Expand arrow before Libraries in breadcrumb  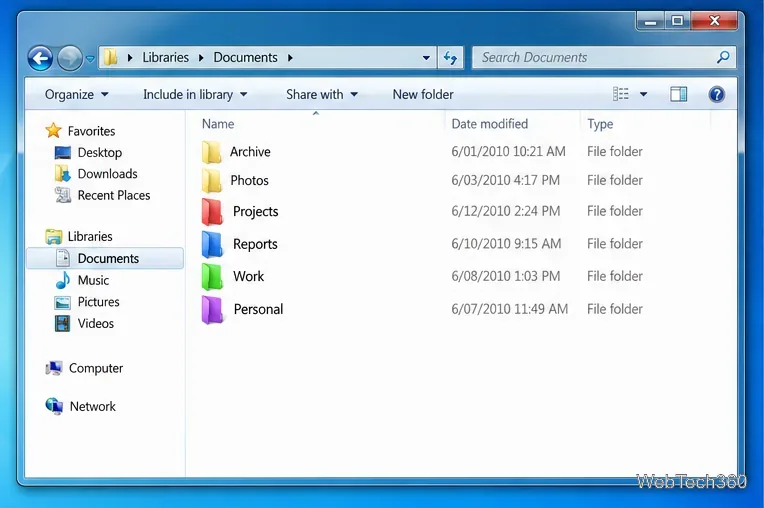click(130, 58)
